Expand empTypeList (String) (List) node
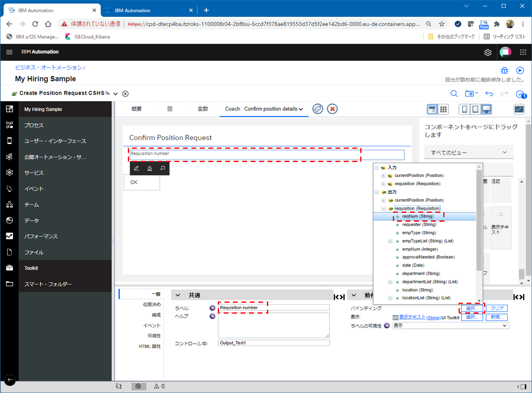 [x=390, y=241]
